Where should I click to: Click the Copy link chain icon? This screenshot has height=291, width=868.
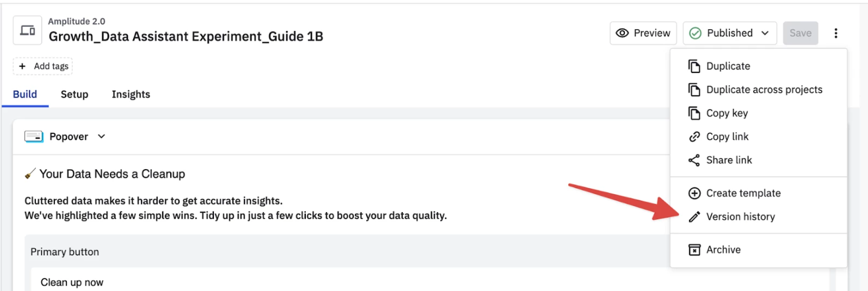click(x=694, y=137)
